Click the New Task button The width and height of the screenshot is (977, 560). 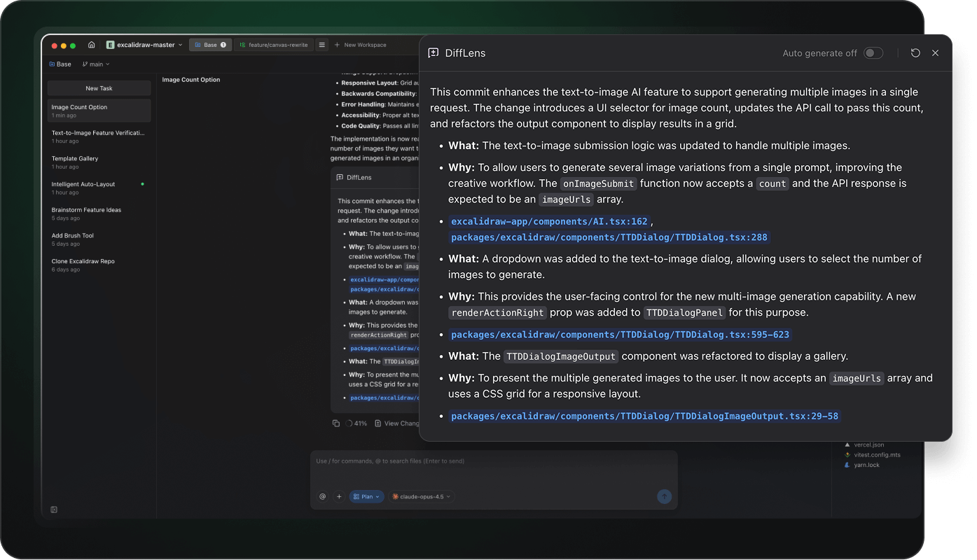pyautogui.click(x=99, y=88)
